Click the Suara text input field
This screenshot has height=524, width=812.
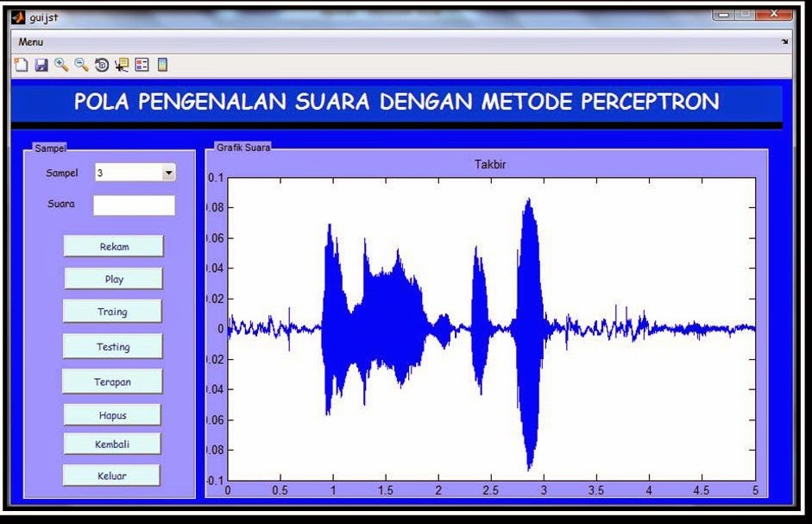[134, 205]
